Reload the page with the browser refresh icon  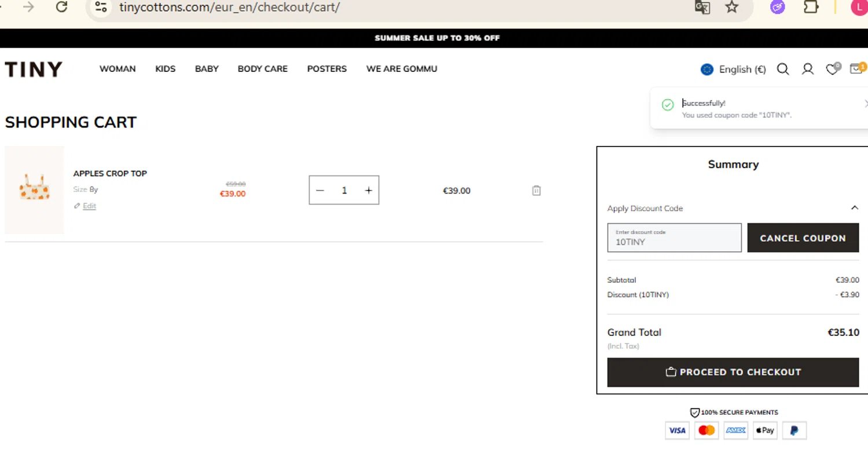[x=61, y=7]
